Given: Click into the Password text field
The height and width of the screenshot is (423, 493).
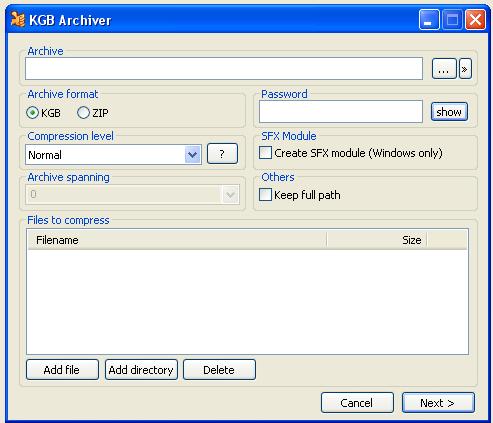Looking at the screenshot, I should 341,112.
